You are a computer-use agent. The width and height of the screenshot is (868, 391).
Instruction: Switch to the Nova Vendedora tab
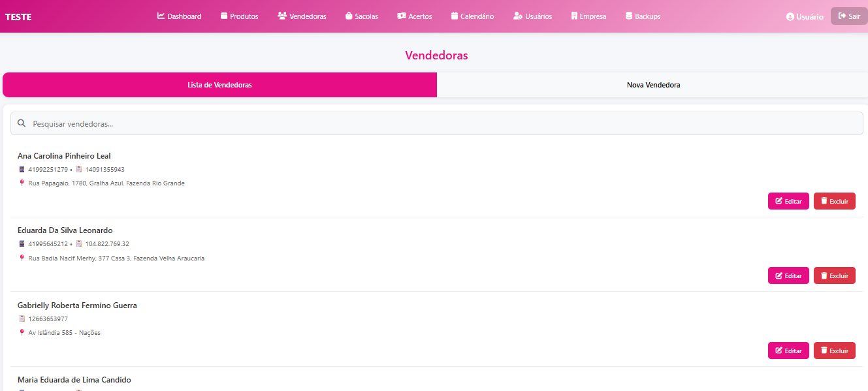tap(652, 85)
